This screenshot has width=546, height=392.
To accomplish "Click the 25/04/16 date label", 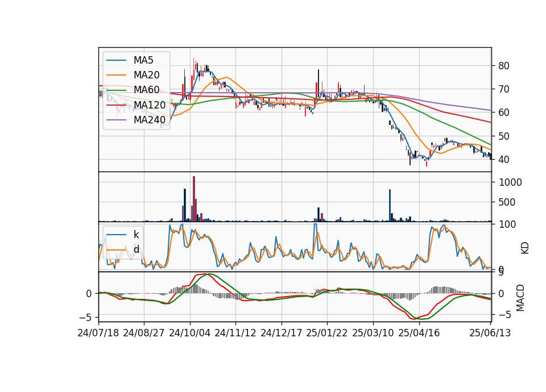I will pyautogui.click(x=419, y=333).
